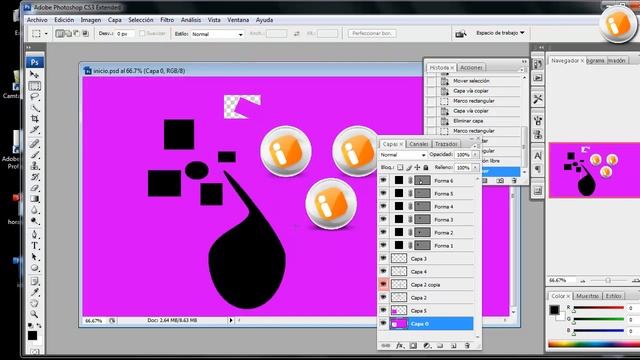640x360 pixels.
Task: Add a layer mask from Layers panel
Action: (413, 346)
